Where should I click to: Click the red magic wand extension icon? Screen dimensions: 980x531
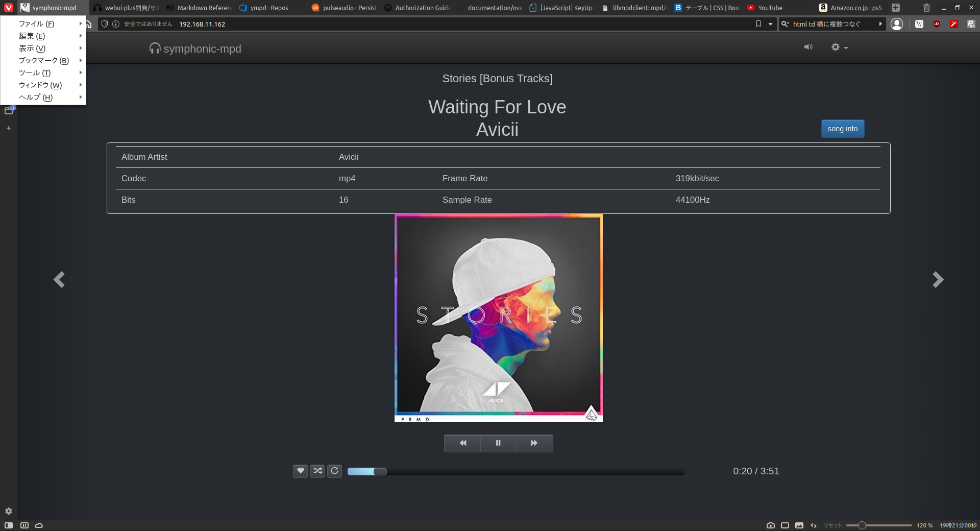[x=954, y=24]
